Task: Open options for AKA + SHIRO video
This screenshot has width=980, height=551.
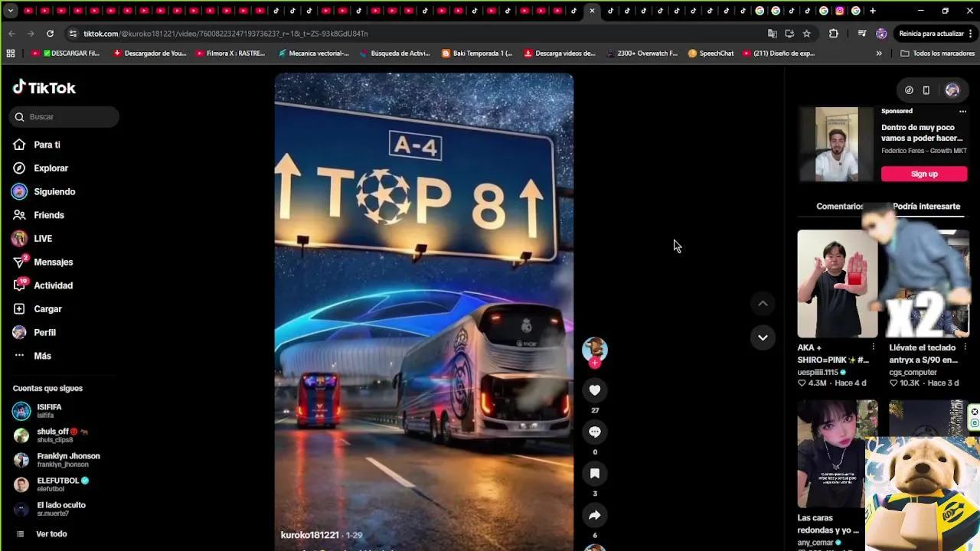Action: point(873,347)
